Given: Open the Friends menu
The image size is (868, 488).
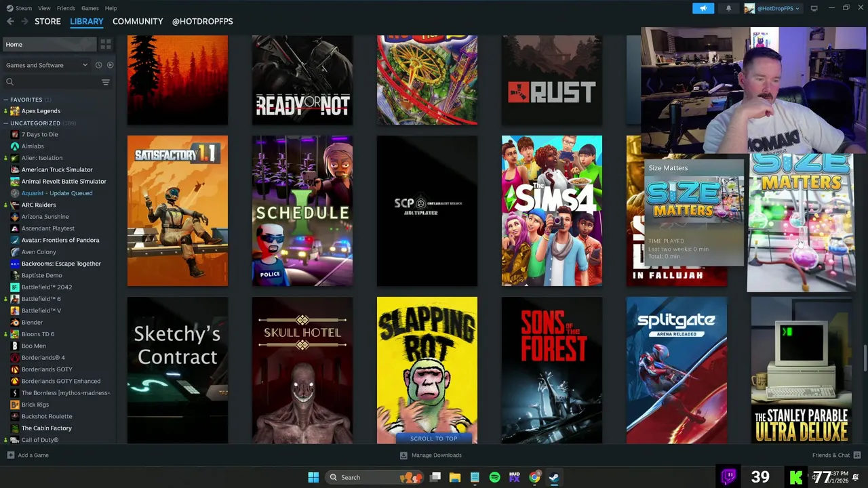Looking at the screenshot, I should (66, 8).
